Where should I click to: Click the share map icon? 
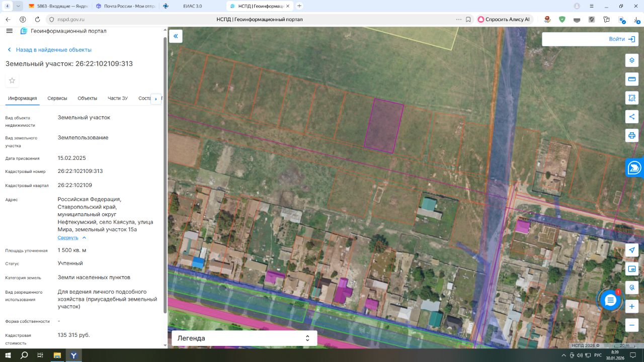click(x=632, y=117)
